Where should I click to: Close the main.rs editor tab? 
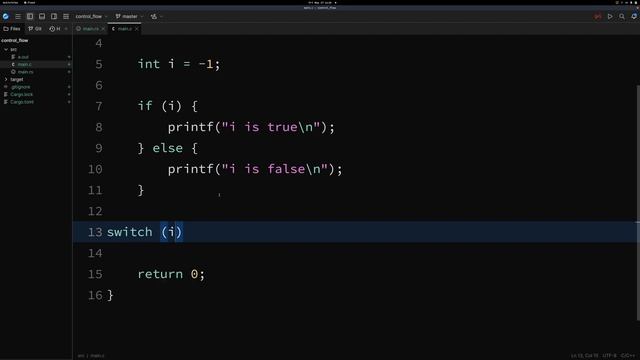(103, 29)
